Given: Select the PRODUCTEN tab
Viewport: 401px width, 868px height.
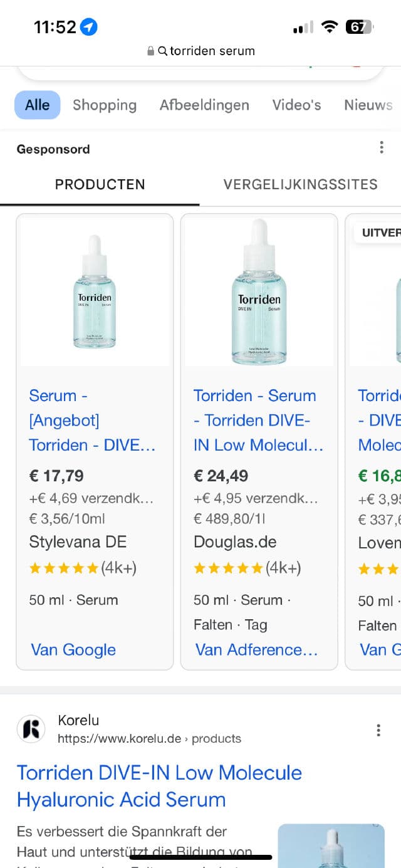Looking at the screenshot, I should point(100,184).
